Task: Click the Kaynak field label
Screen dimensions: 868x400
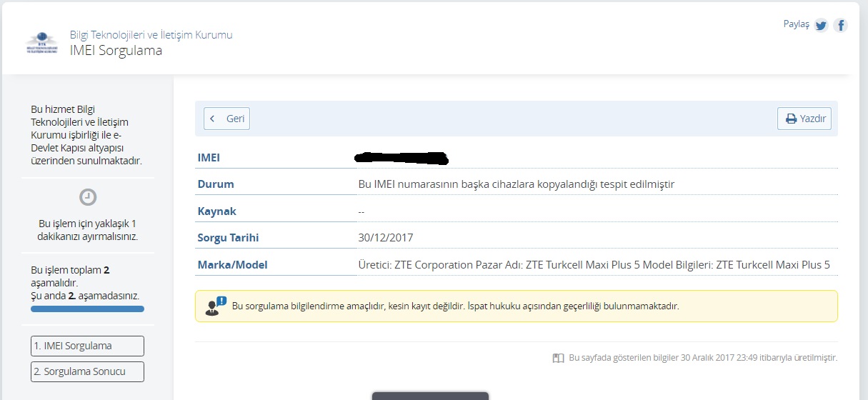Action: 216,211
